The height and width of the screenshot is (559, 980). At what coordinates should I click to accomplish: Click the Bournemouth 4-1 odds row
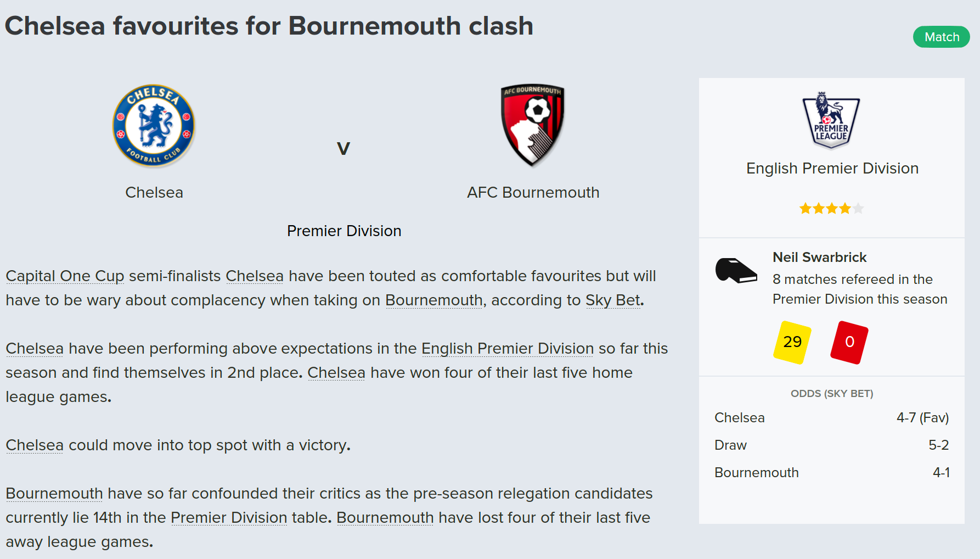click(x=831, y=472)
